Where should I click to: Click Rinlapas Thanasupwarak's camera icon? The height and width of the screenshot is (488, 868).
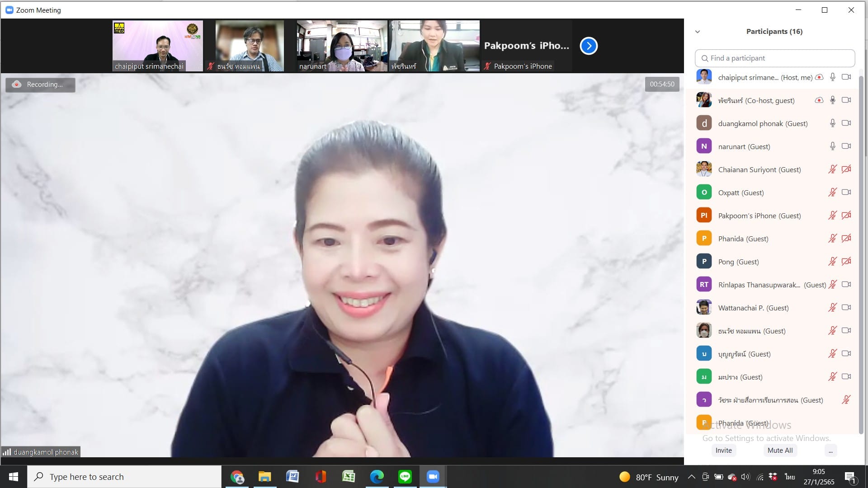[846, 285]
